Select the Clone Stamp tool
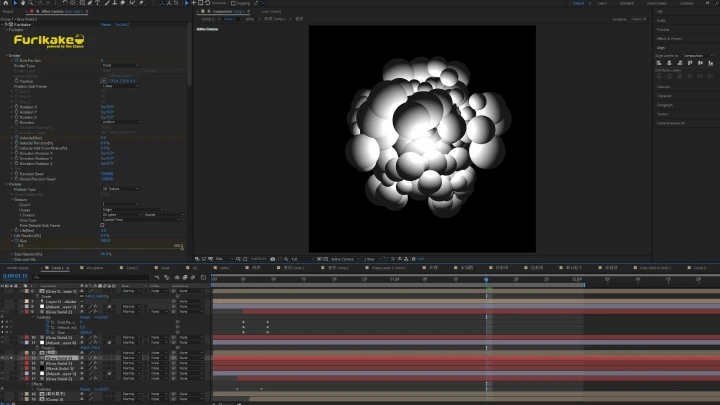 point(114,3)
